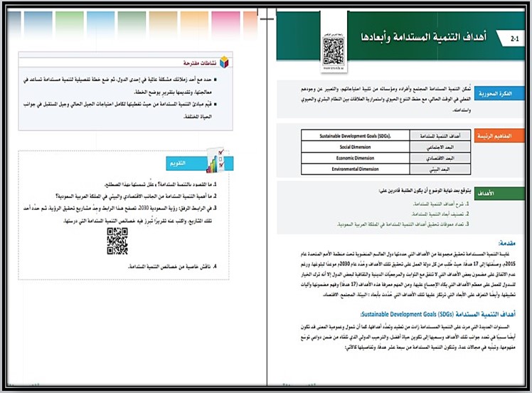
Task: Click the first bullet activity حدد مع أحد زملائك
Action: [120, 85]
